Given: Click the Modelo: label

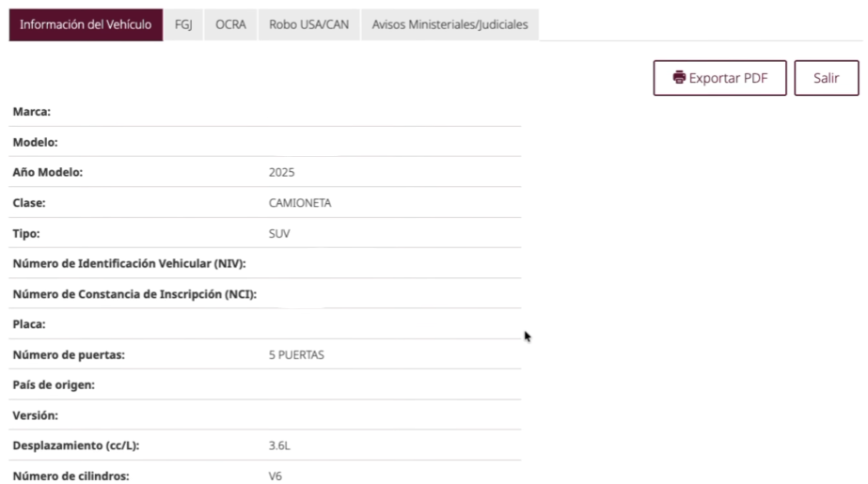Looking at the screenshot, I should point(35,142).
